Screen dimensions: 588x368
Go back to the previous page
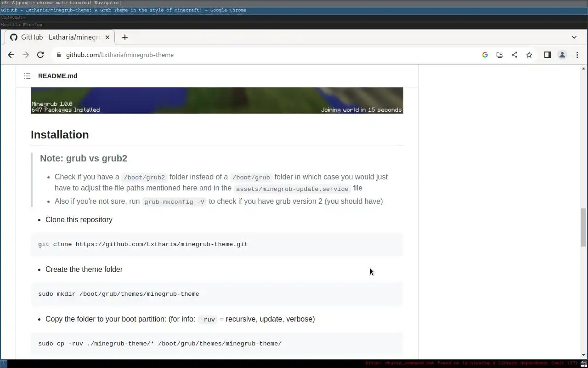pyautogui.click(x=11, y=55)
